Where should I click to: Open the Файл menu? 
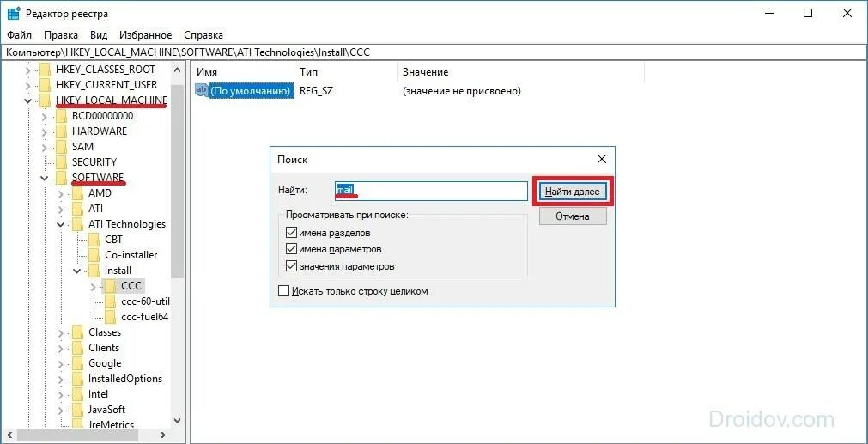[x=20, y=35]
